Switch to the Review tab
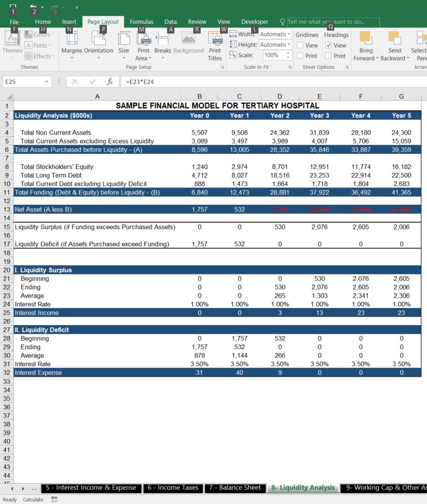Viewport: 427px width, 504px height. click(x=197, y=22)
